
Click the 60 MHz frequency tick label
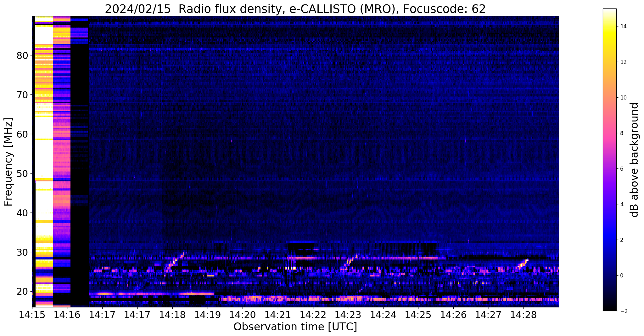(22, 134)
